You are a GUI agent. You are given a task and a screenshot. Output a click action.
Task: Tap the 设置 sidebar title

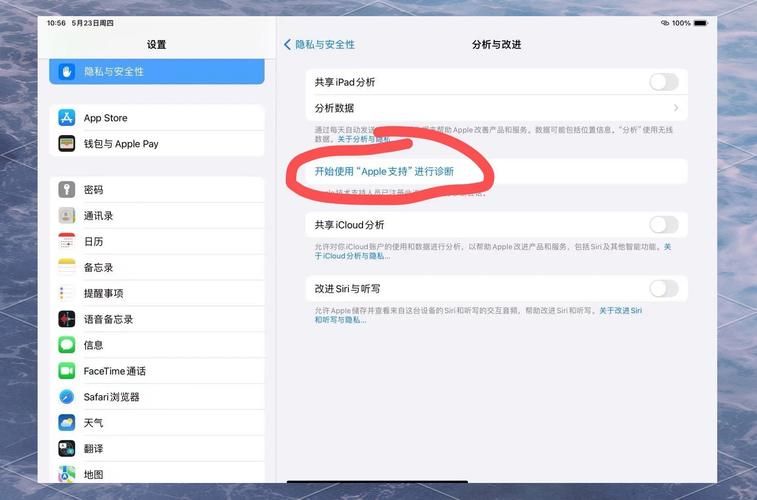(156, 44)
